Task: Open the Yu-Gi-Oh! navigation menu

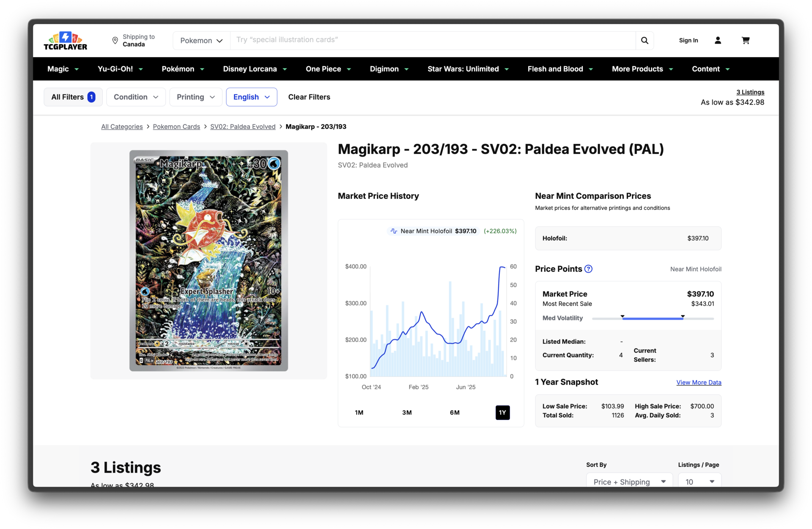Action: tap(120, 69)
